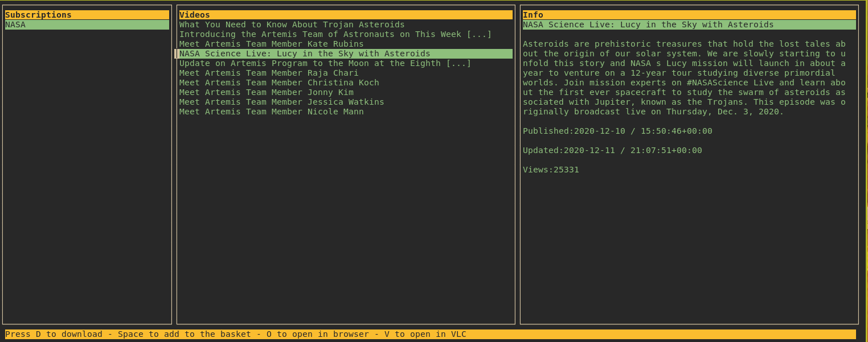
Task: Click 'Press D to download' hint in status bar
Action: [x=54, y=335]
